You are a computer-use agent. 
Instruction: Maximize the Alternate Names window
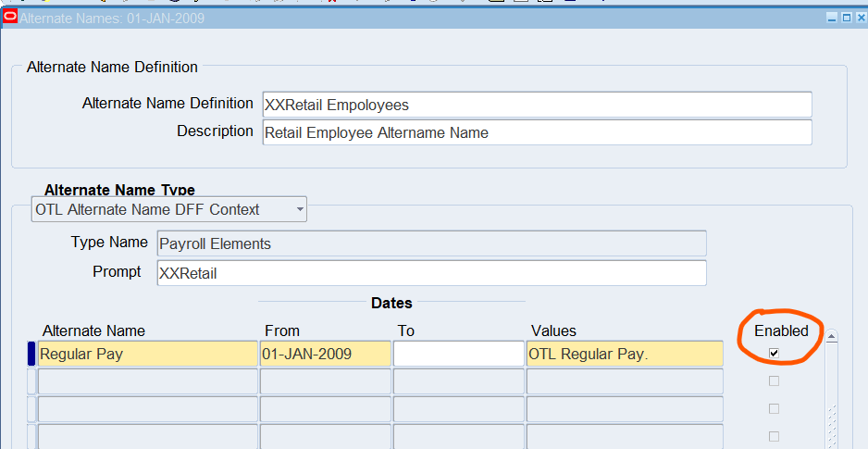846,18
